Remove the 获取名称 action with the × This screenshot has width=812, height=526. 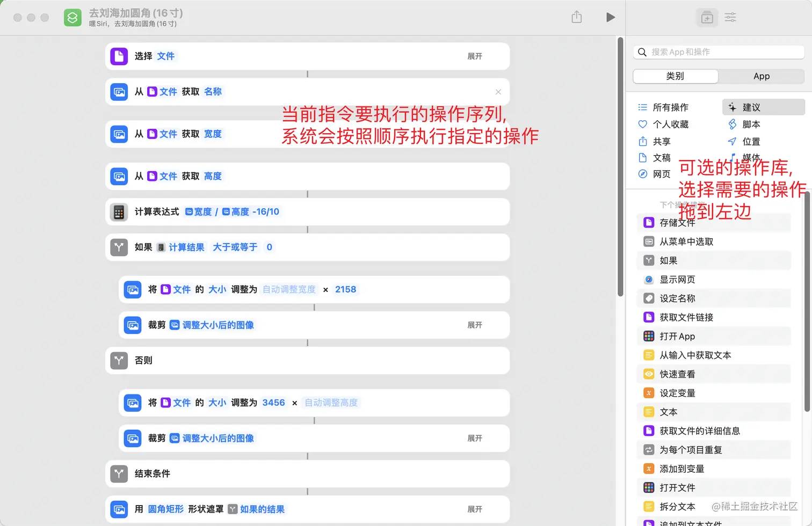pos(498,92)
